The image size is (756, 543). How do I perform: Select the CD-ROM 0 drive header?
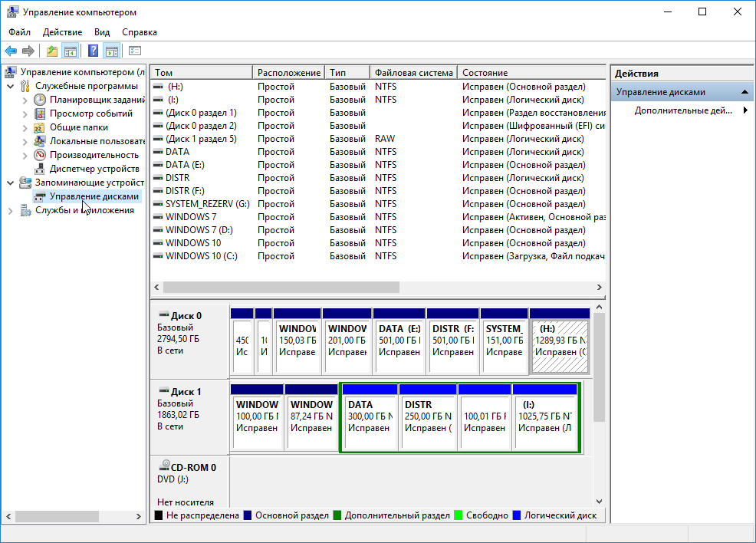coord(190,482)
